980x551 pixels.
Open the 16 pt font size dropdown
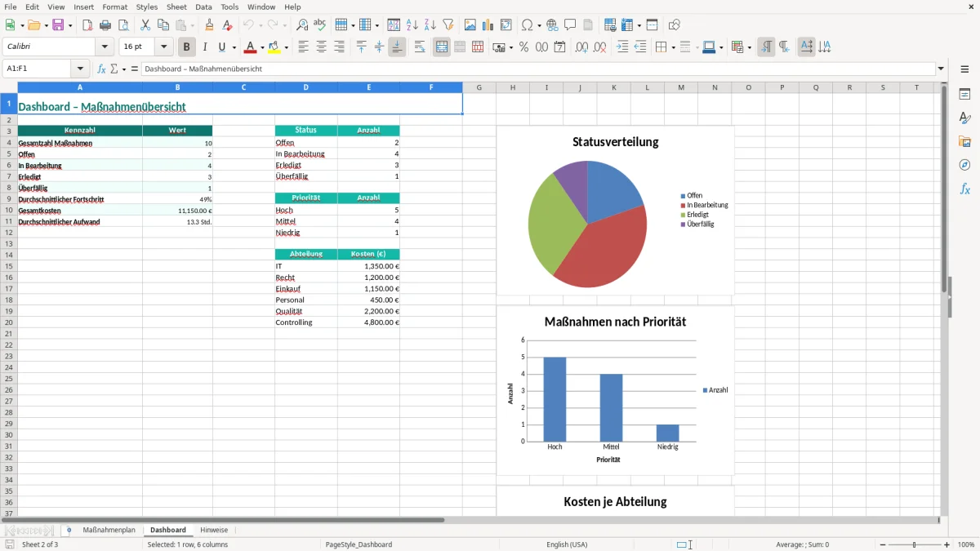[x=163, y=47]
